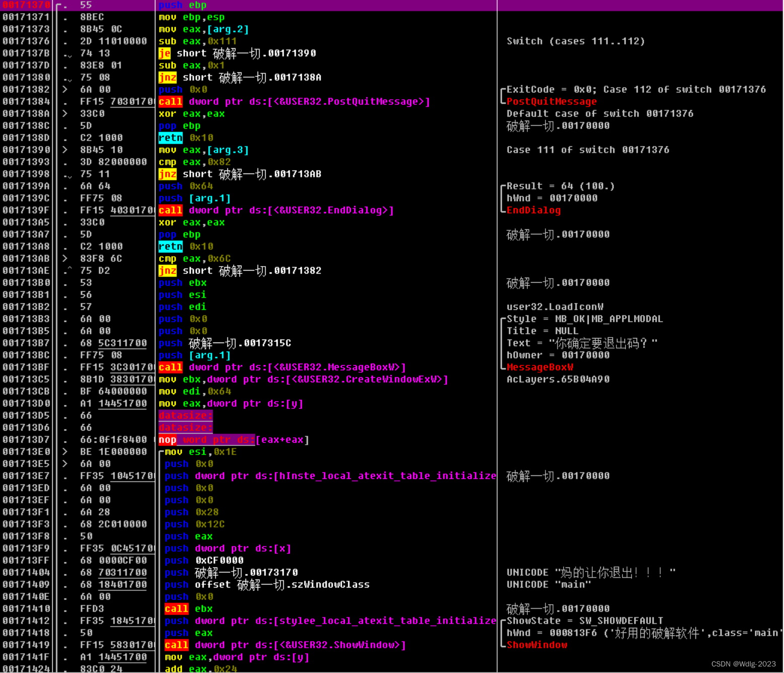Click red 'ShowWindow' comment label
784x673 pixels.
[x=536, y=645]
